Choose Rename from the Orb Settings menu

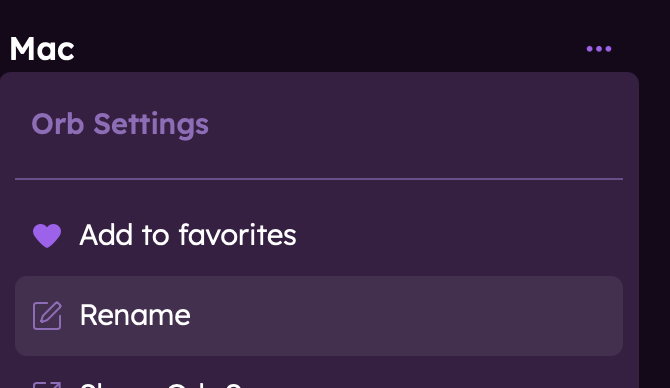tap(319, 316)
